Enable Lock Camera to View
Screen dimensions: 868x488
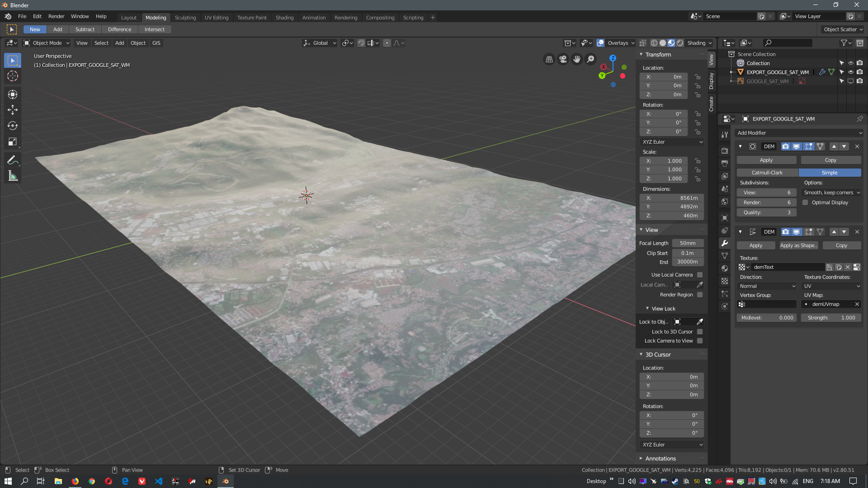(700, 341)
